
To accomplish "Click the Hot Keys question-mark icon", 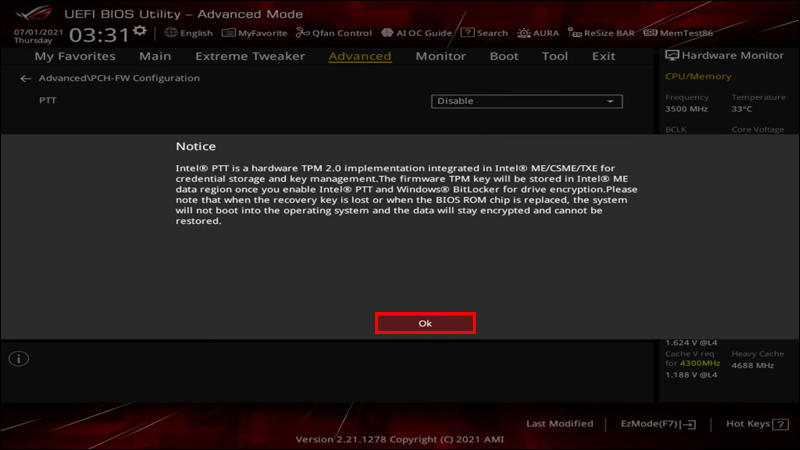I will click(x=781, y=424).
